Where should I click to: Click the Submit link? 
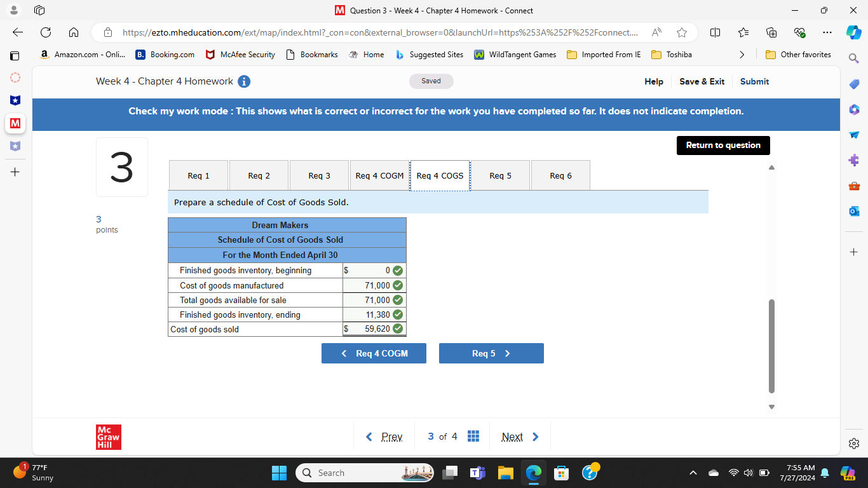754,81
